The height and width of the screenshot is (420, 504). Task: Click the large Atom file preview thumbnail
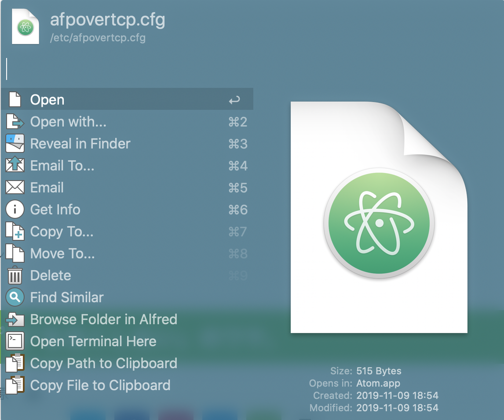[379, 217]
